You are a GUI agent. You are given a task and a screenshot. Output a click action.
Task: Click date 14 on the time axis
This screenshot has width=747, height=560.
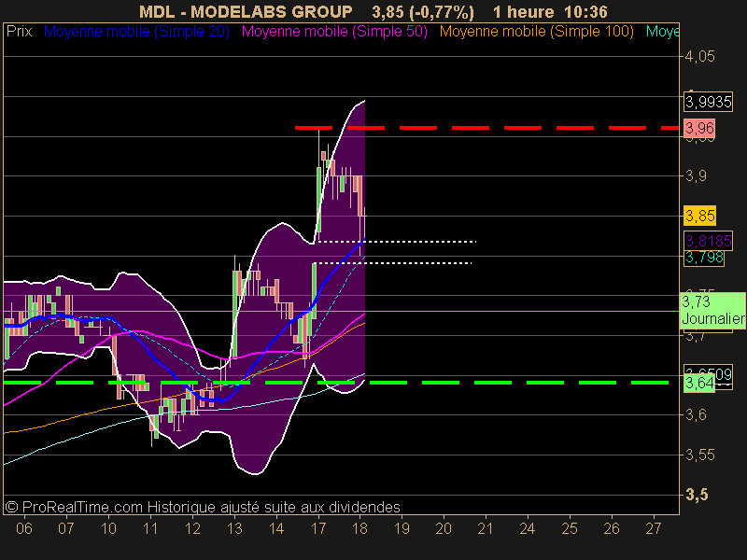pyautogui.click(x=276, y=528)
